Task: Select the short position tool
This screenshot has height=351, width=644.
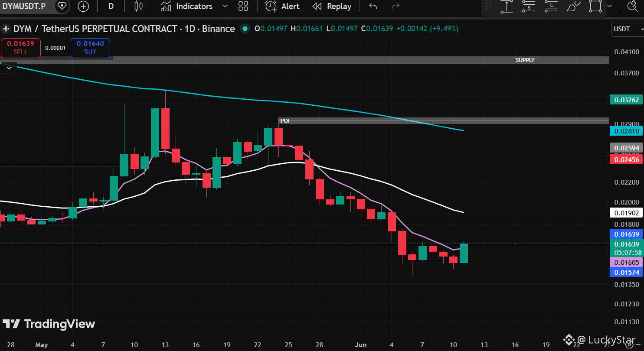Action: click(529, 6)
